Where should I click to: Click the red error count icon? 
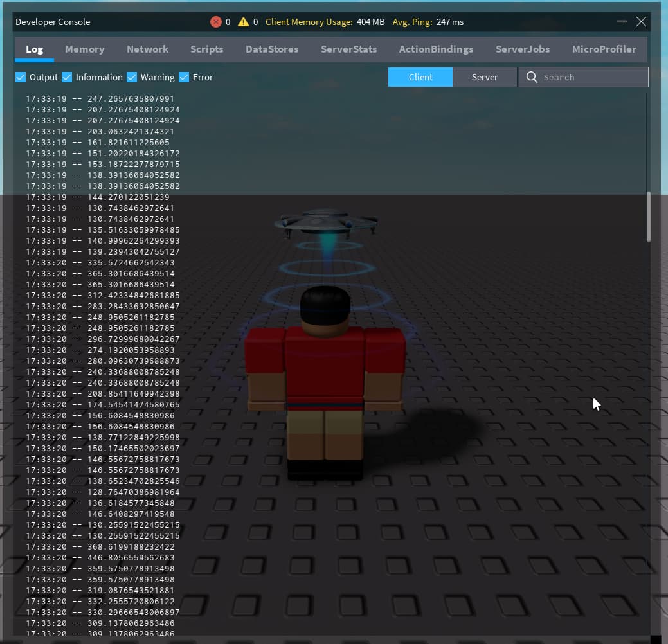(216, 22)
